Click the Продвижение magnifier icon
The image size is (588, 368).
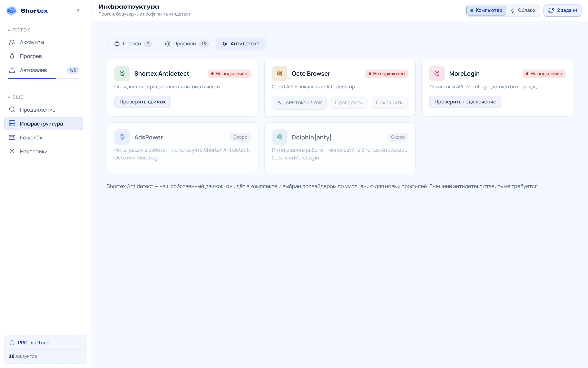click(12, 110)
